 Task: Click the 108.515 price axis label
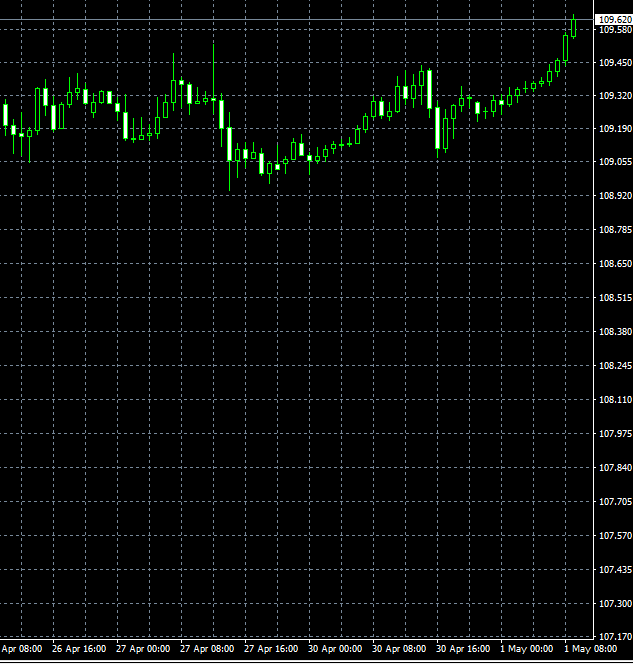point(615,298)
